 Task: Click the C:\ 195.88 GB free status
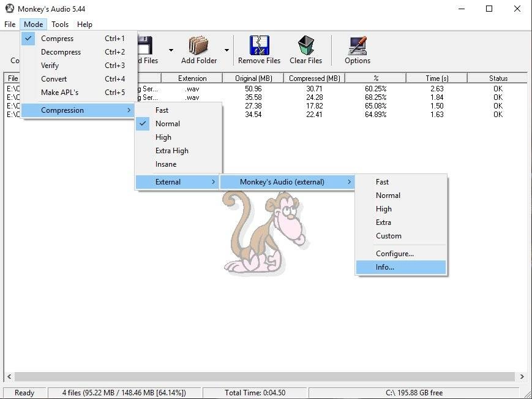pyautogui.click(x=414, y=393)
